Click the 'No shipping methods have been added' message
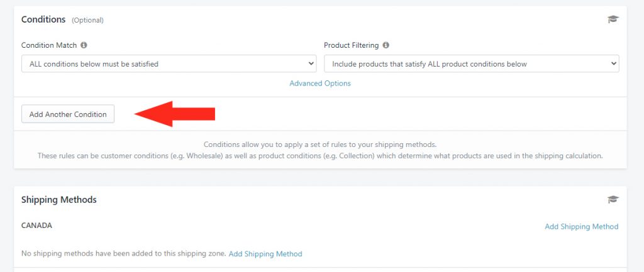Screen dimensions: 644x272 (124, 254)
